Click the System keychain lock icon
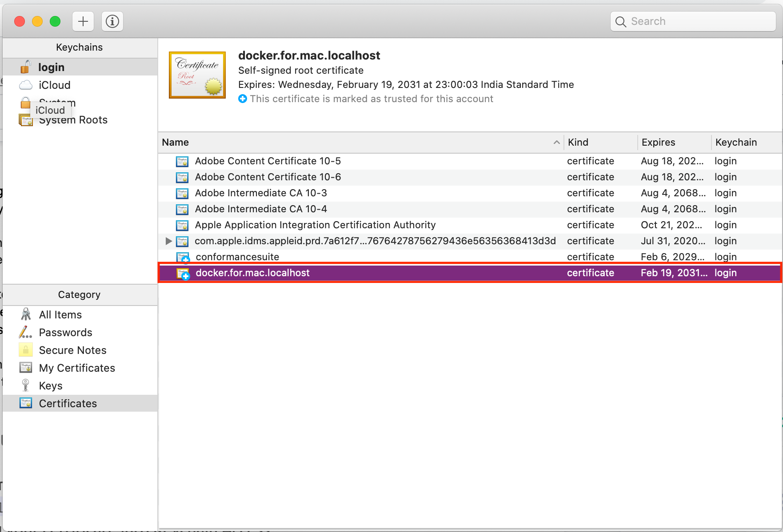 (25, 103)
